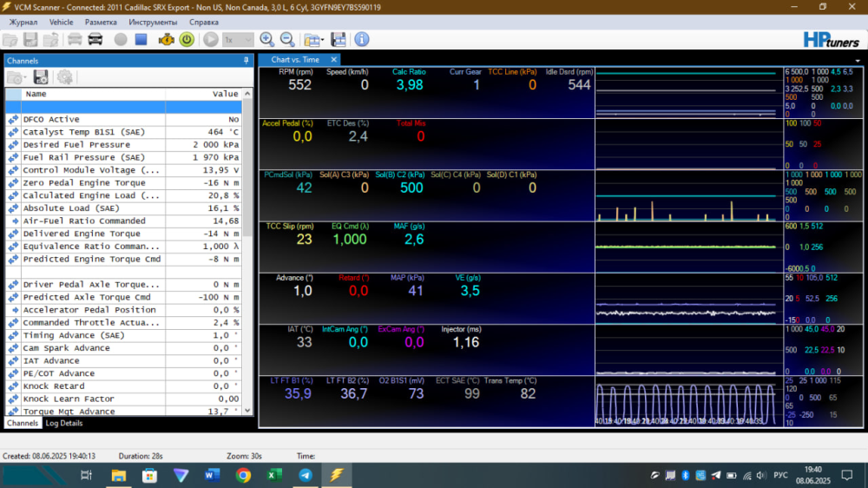
Task: Switch to the Log Details tab
Action: 64,423
